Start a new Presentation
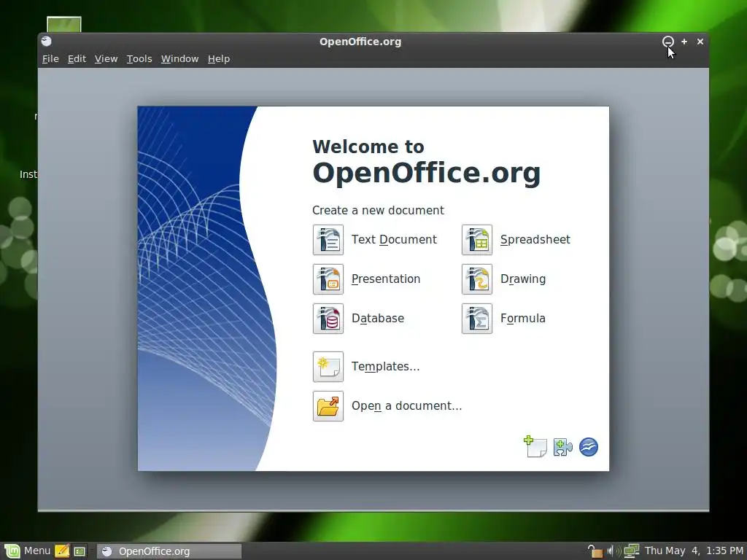Screen dimensions: 747x560 328,279
